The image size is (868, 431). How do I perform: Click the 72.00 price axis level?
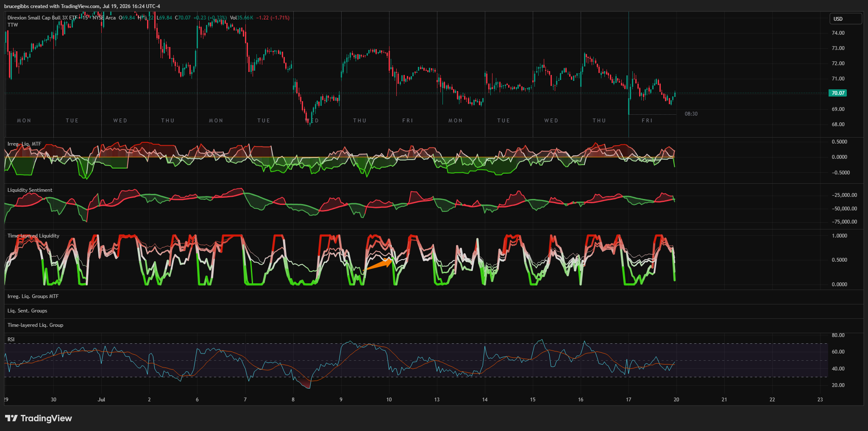[838, 64]
